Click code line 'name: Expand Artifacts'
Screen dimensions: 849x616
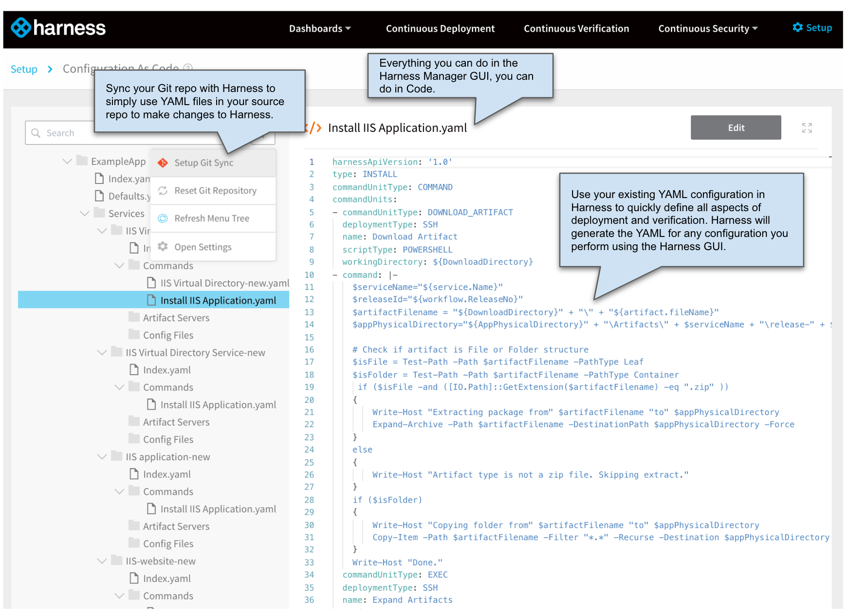397,600
